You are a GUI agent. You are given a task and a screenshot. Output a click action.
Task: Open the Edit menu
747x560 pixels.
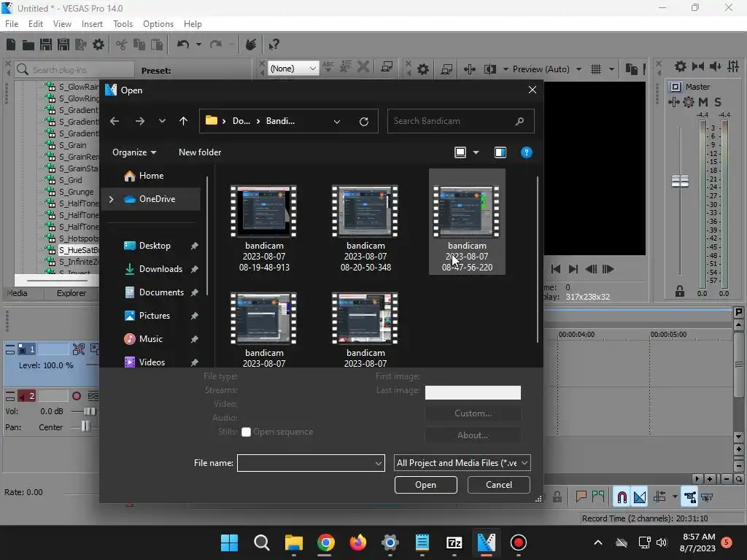click(35, 24)
